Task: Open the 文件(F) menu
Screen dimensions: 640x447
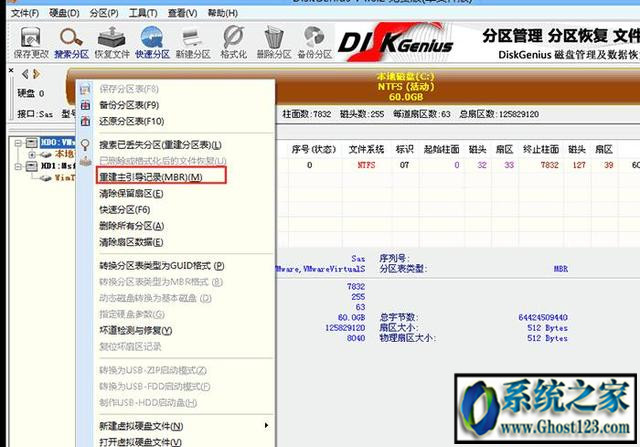Action: coord(25,13)
